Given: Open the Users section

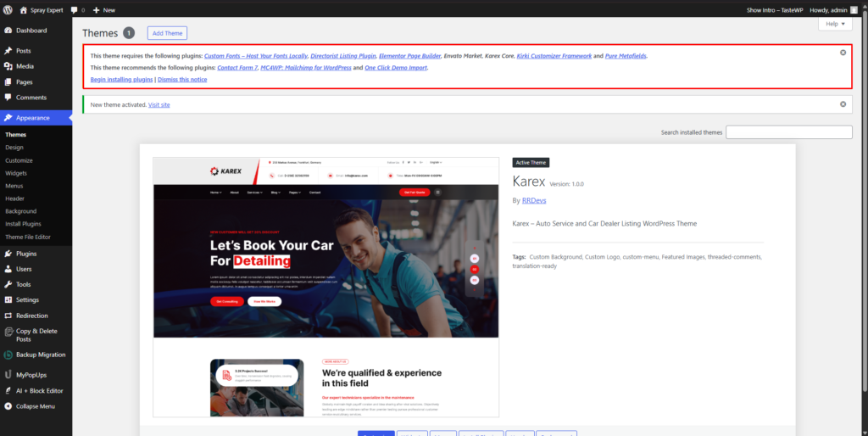Looking at the screenshot, I should [x=24, y=269].
